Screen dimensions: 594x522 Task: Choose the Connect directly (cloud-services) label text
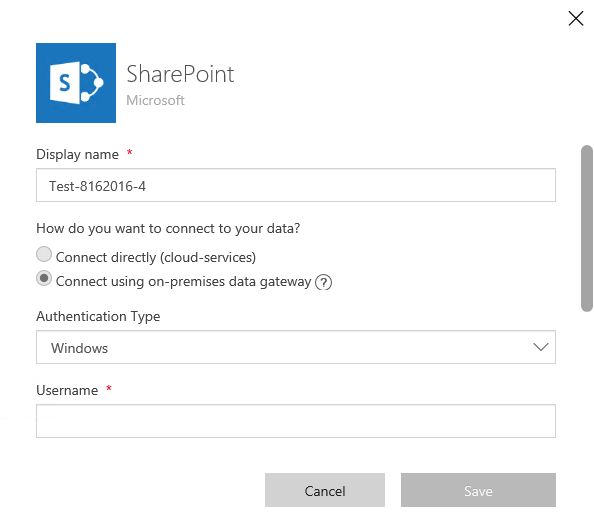pyautogui.click(x=156, y=258)
